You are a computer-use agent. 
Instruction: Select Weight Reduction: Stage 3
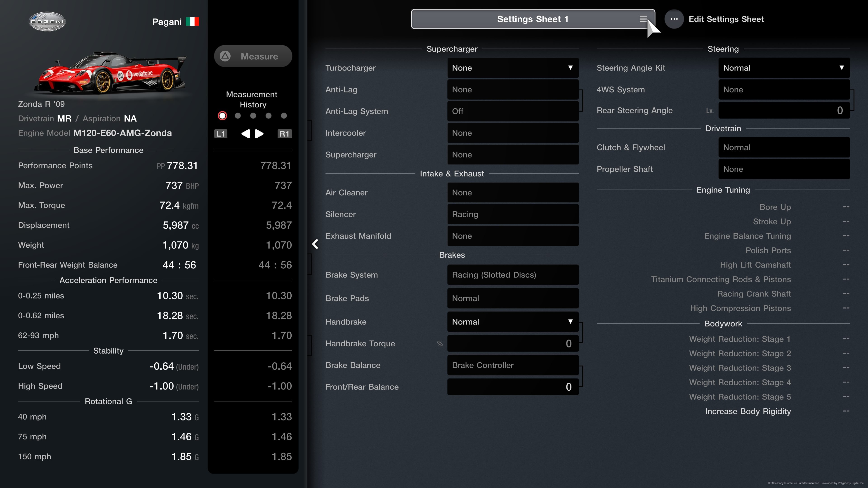tap(740, 368)
